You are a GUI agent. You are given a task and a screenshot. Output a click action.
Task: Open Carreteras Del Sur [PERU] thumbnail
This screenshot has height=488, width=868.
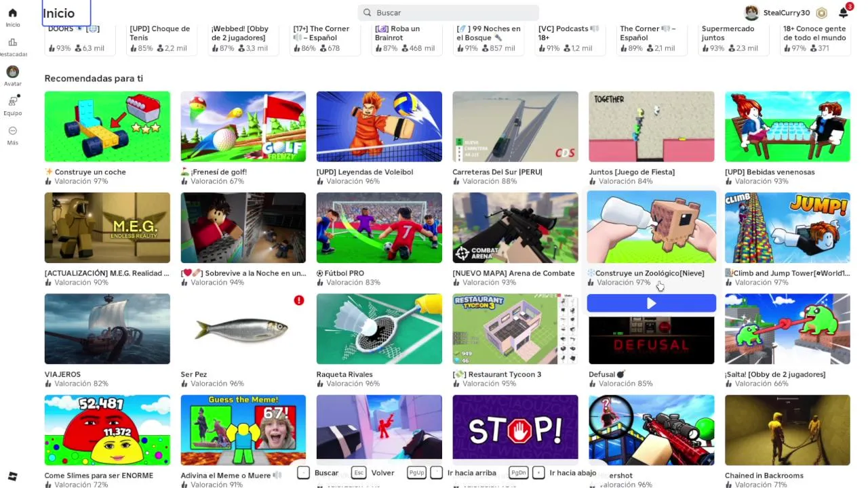pyautogui.click(x=515, y=127)
